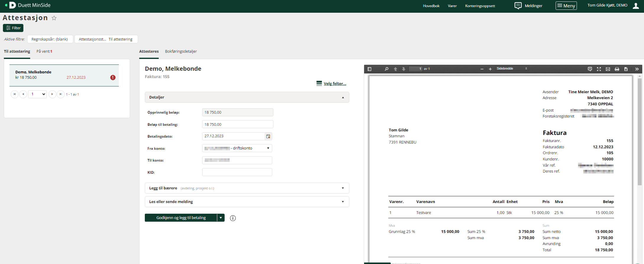Open search in the PDF viewer

[386, 69]
